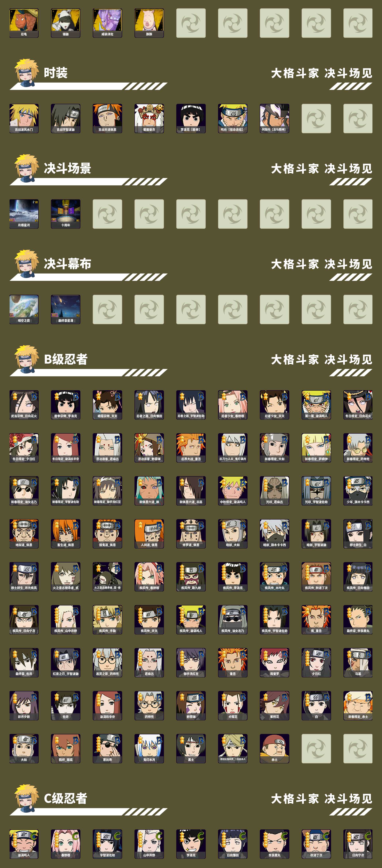Click the empty slot after 赤土
Screen dimensions: 382x868
coord(316,748)
